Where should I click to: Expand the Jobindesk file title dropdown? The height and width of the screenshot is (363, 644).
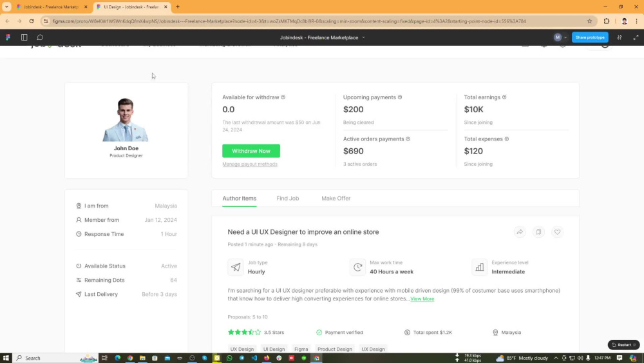click(363, 37)
